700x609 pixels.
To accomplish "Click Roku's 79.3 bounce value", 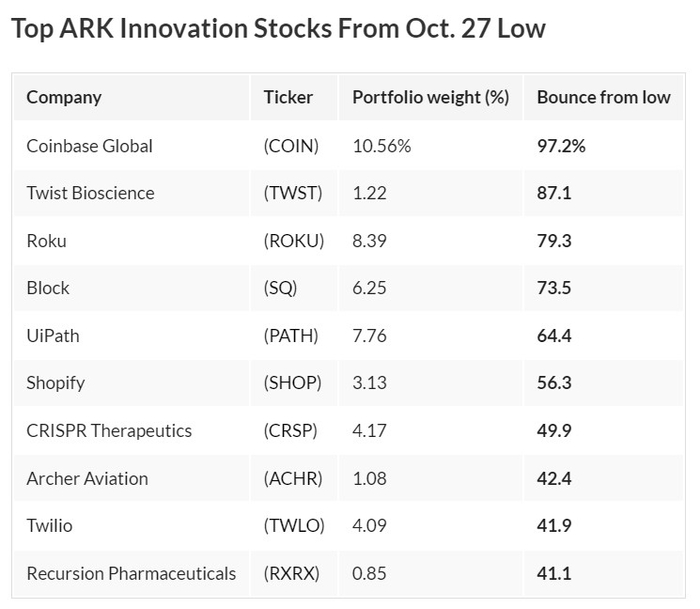I will point(554,240).
